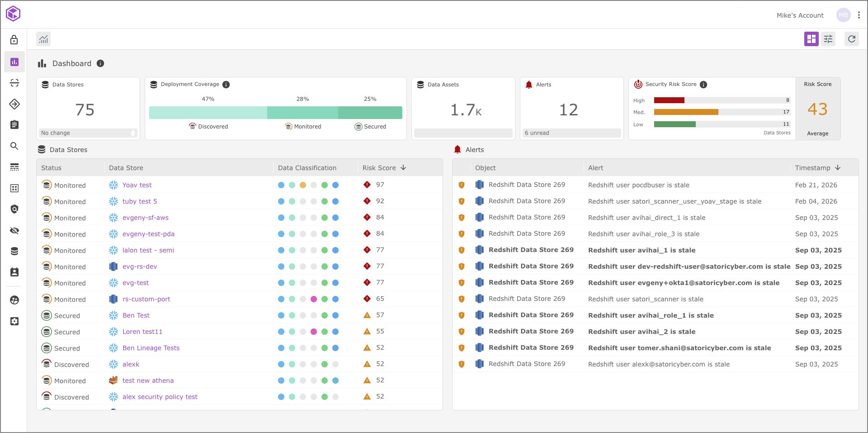Select the Dashboard bar-chart sidebar item

point(14,62)
